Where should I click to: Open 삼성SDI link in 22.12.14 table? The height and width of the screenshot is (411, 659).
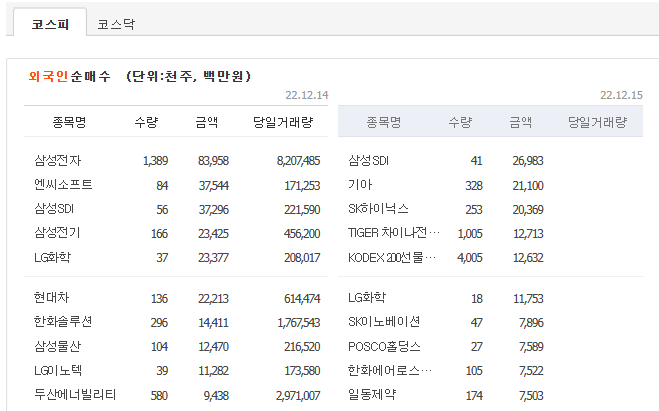tap(54, 208)
